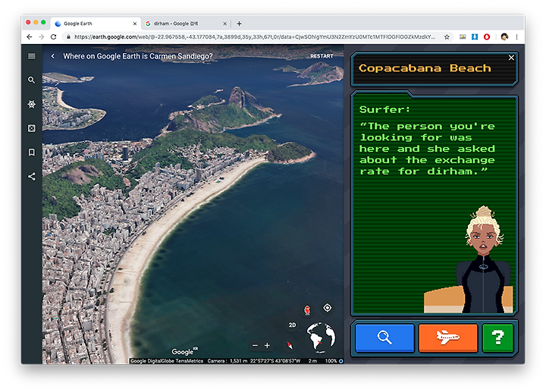Click the mini globe overview

321,337
